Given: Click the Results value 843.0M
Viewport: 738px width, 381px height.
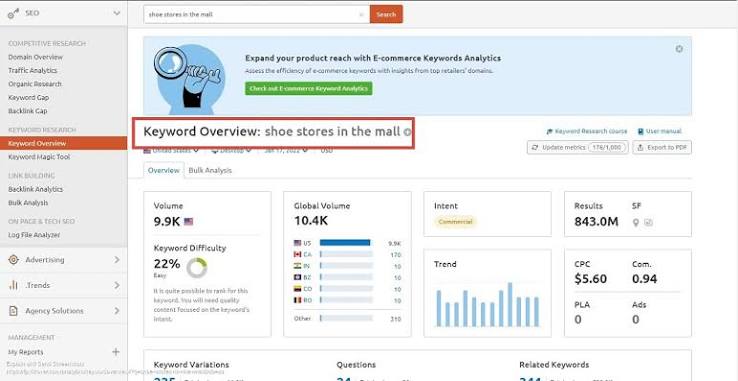Looking at the screenshot, I should [596, 221].
